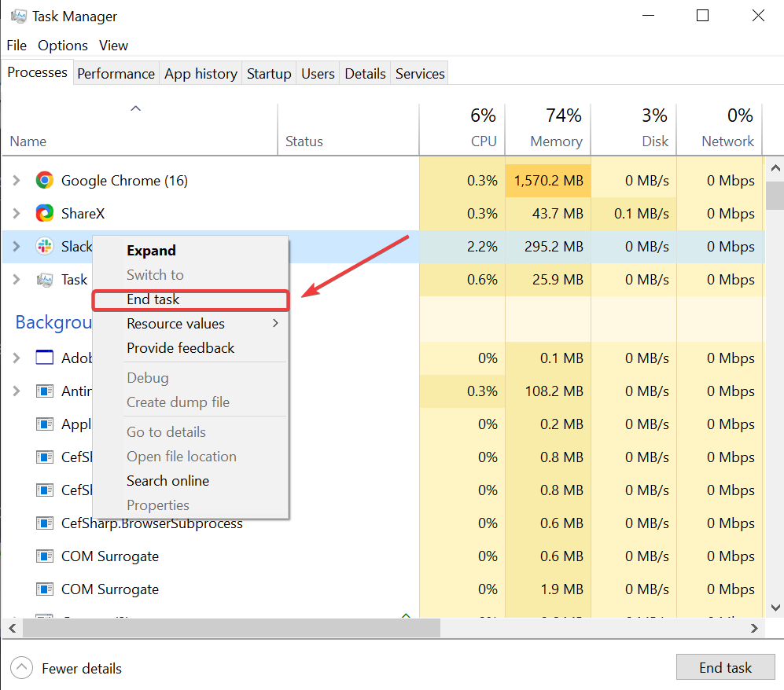Click the CefSharp.BrowserSubprocess process icon

point(45,523)
